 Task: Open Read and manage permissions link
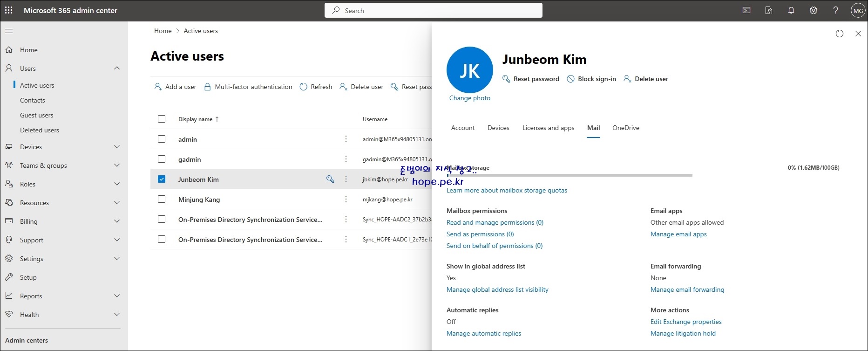click(x=495, y=222)
